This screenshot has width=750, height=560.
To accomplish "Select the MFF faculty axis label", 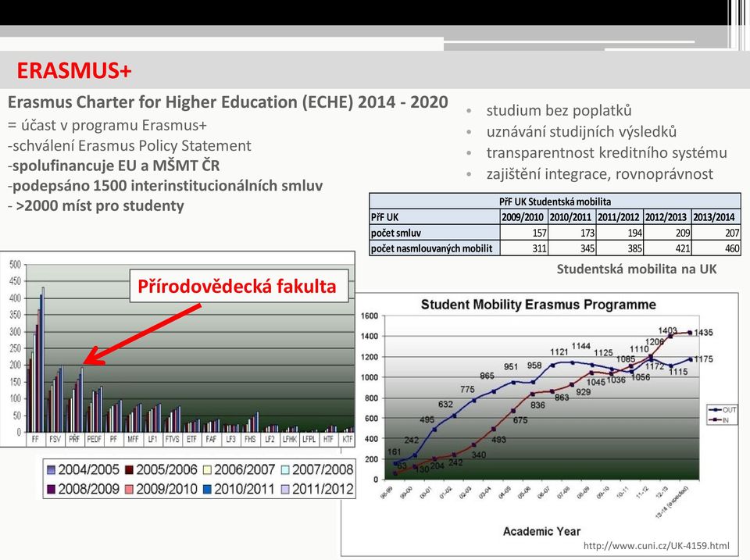I will (133, 438).
